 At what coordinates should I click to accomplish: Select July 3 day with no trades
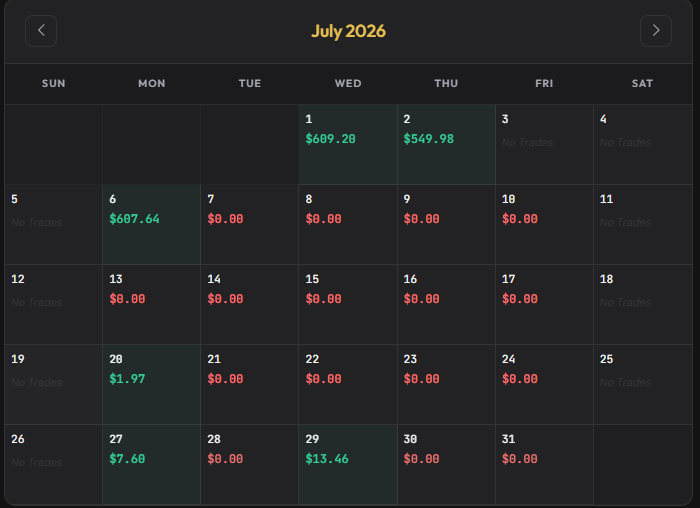click(x=545, y=145)
